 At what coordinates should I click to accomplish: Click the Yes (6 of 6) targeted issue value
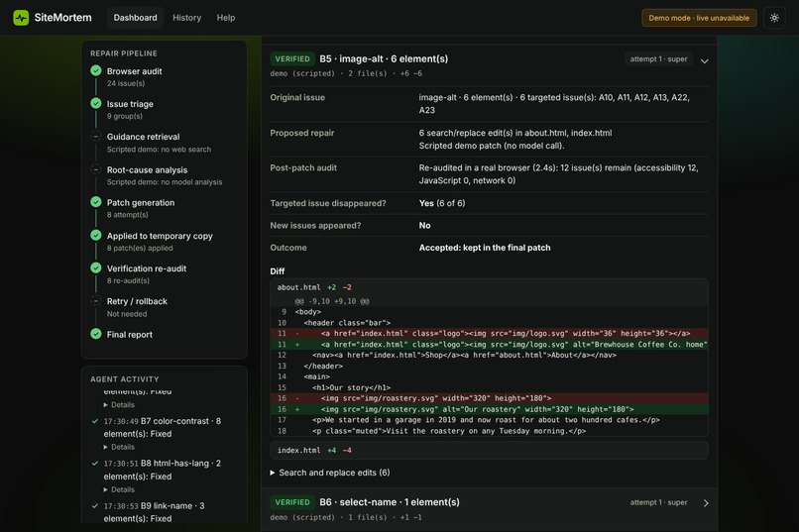442,203
